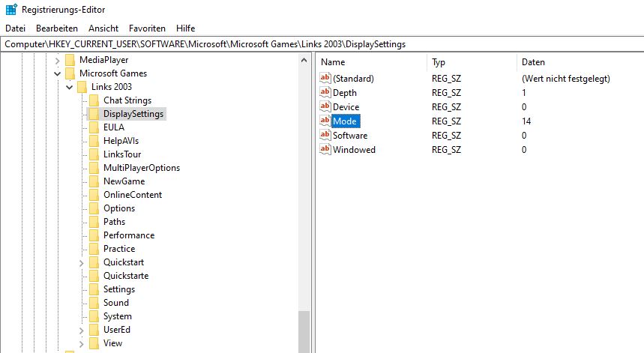Click the Sound folder icon
Viewport: 644px width, 353px height.
click(x=94, y=303)
